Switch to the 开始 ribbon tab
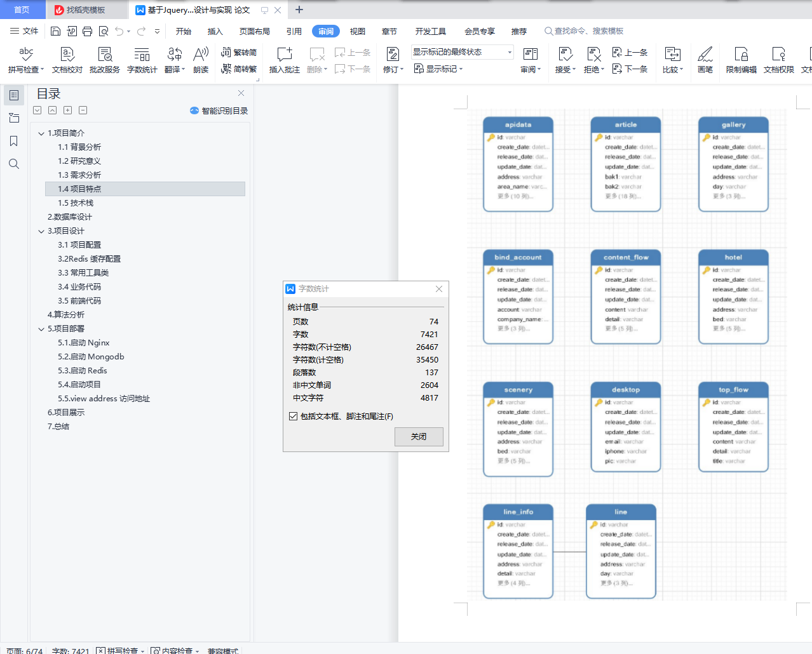The width and height of the screenshot is (812, 654). coord(184,31)
